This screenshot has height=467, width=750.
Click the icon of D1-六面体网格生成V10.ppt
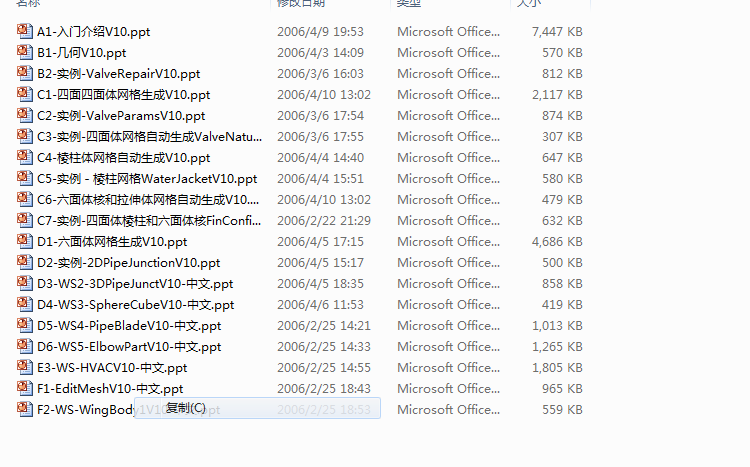coord(25,241)
